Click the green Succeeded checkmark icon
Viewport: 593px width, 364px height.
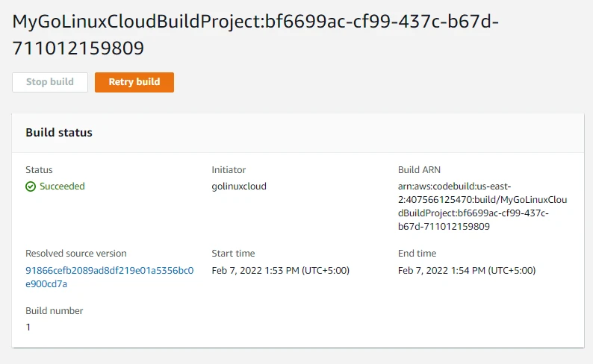[31, 186]
